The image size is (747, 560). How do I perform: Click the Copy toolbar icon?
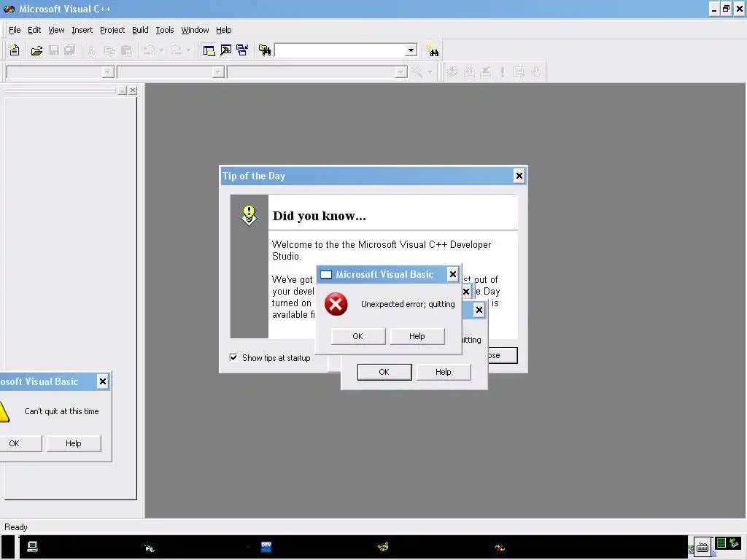click(109, 50)
